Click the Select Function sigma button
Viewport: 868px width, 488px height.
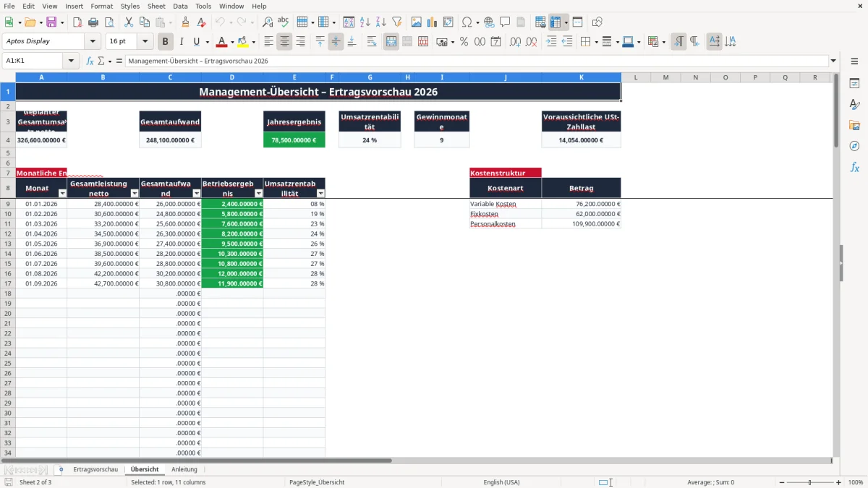point(101,61)
